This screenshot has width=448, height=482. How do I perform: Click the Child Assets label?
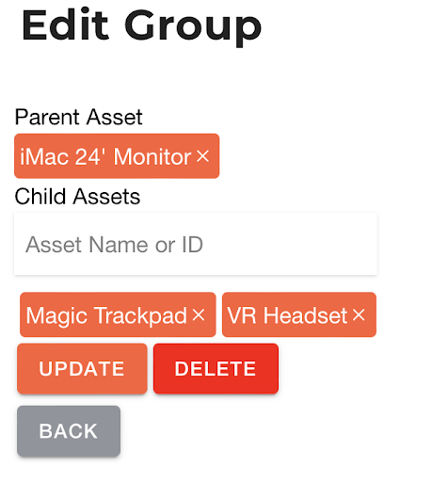pyautogui.click(x=77, y=197)
